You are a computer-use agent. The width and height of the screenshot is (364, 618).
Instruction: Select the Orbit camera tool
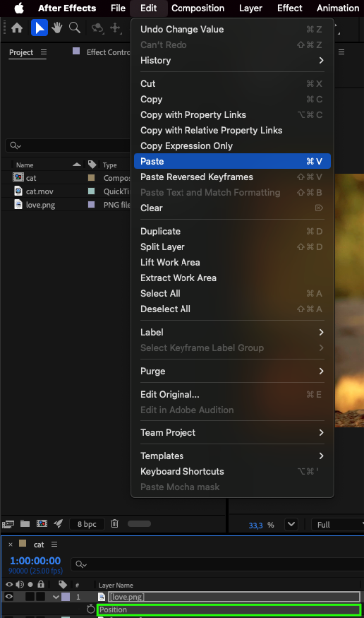(97, 28)
